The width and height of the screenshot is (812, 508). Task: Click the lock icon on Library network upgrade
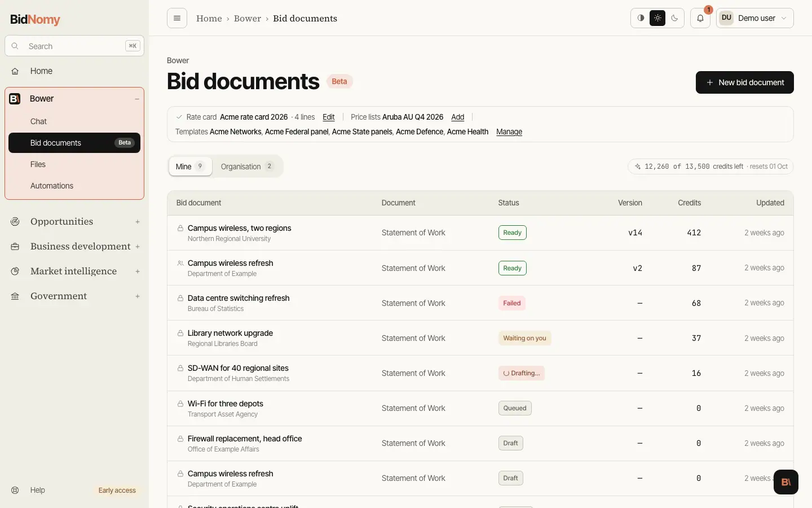[180, 333]
